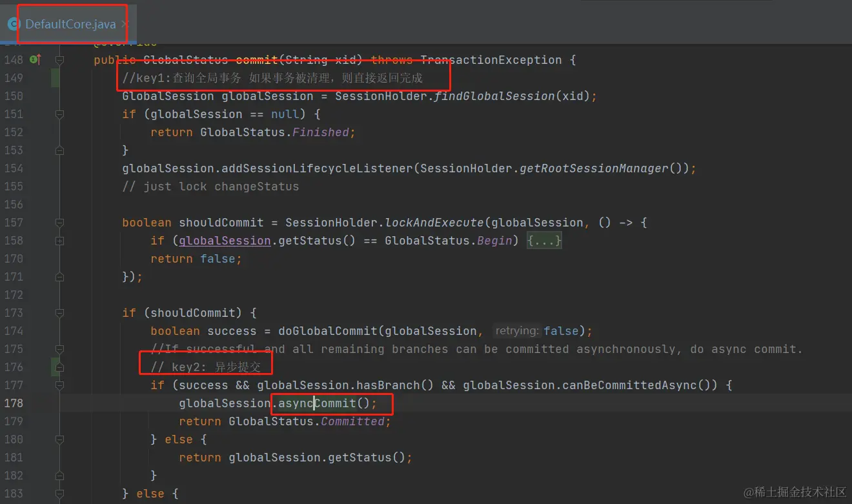Click the key1 comment on line 149
This screenshot has width=852, height=504.
pyautogui.click(x=272, y=78)
